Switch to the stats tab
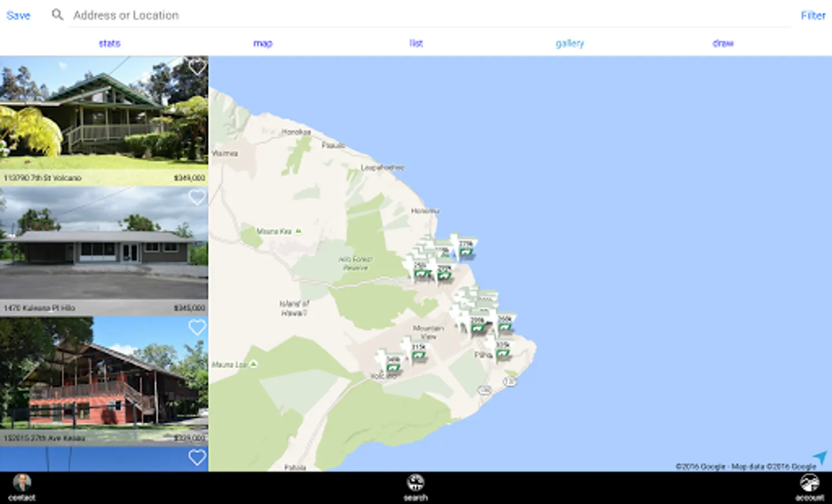The image size is (832, 504). [x=110, y=43]
